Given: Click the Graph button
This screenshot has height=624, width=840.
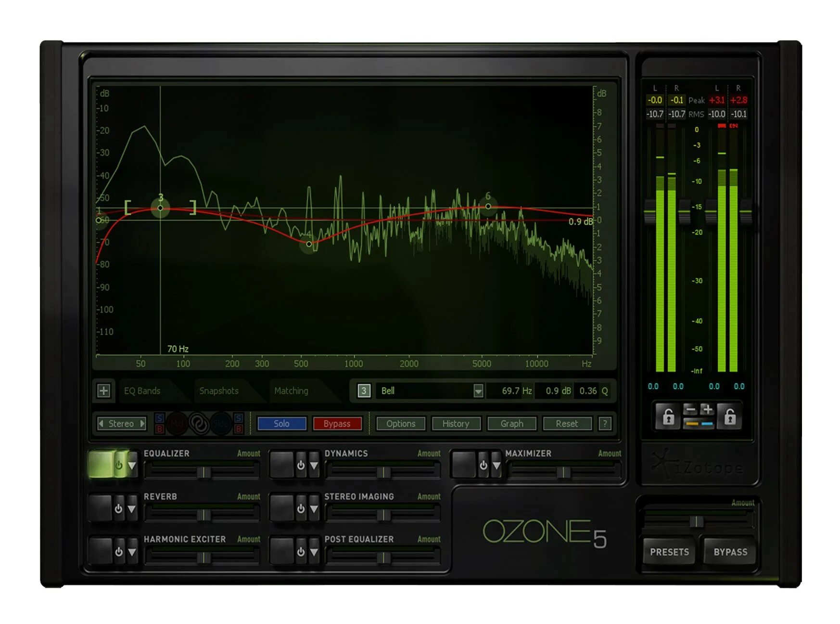Looking at the screenshot, I should coord(512,424).
